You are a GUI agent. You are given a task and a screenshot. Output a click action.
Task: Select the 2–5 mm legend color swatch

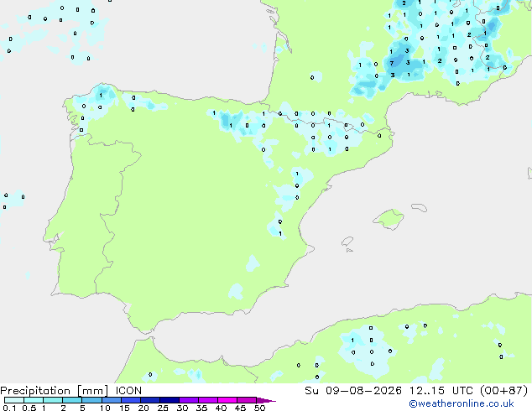(x=72, y=400)
